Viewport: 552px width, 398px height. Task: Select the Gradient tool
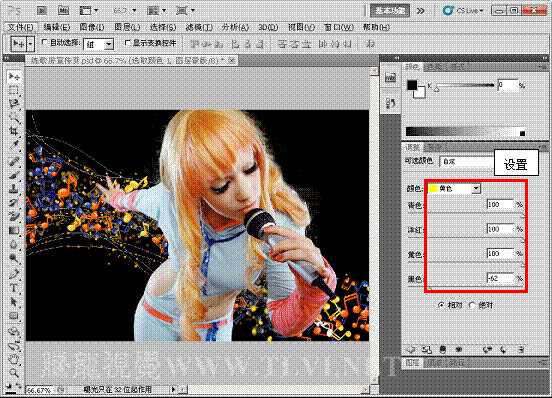click(x=14, y=230)
